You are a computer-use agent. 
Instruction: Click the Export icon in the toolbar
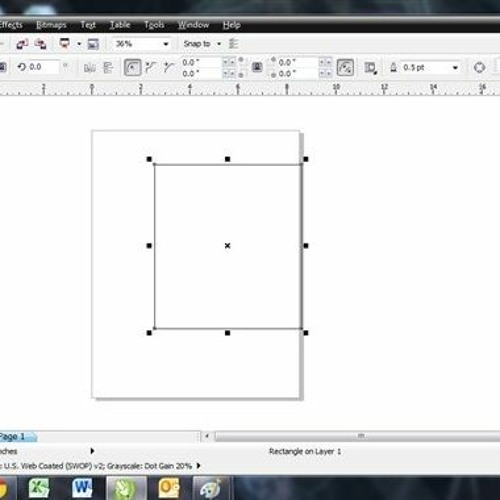tap(40, 44)
